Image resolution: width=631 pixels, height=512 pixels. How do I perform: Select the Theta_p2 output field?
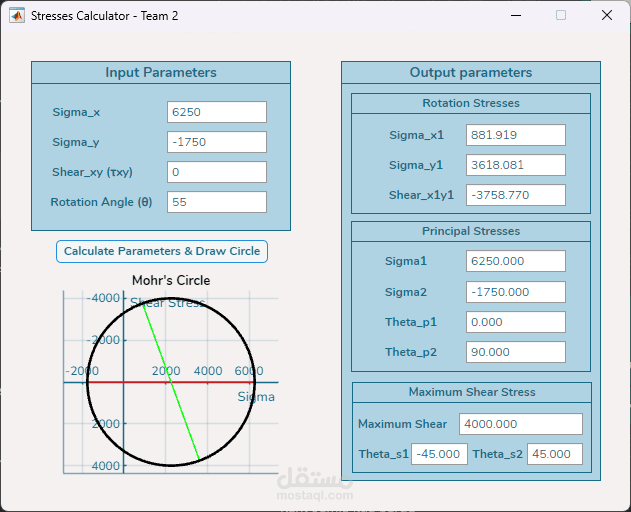point(516,352)
